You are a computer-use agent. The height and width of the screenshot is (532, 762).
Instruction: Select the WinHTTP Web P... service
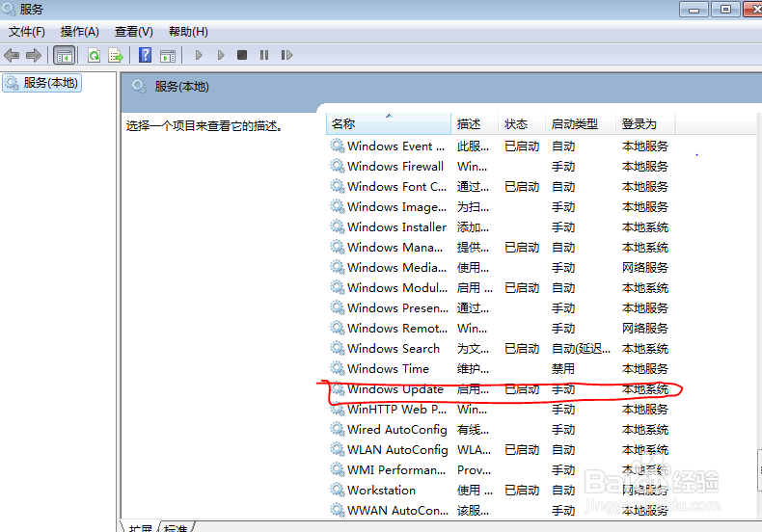500,410
